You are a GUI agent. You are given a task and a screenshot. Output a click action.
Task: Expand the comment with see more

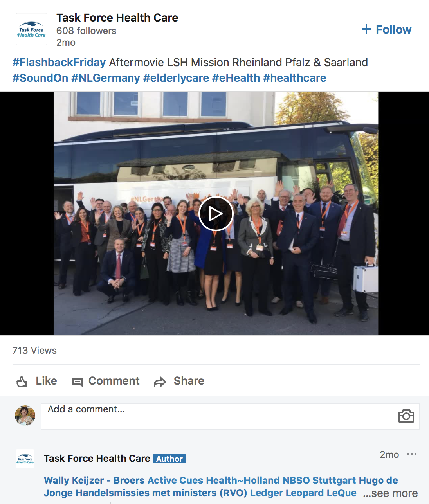(390, 493)
